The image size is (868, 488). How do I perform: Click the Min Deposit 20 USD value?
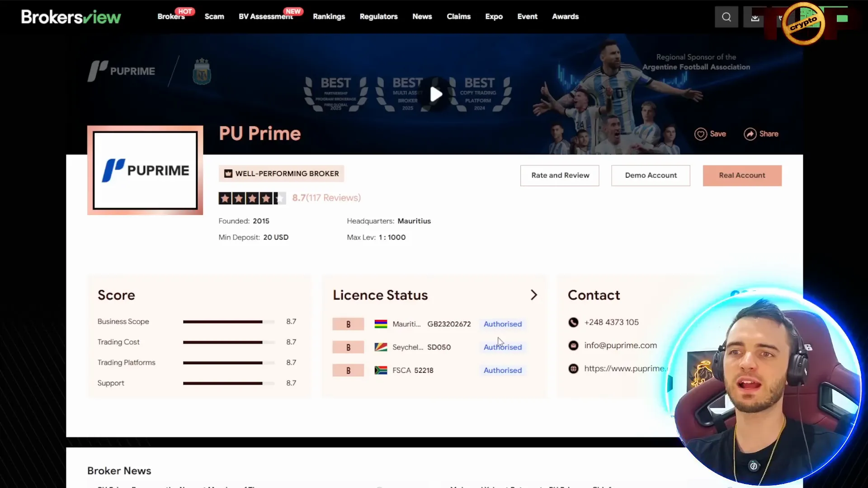[276, 237]
